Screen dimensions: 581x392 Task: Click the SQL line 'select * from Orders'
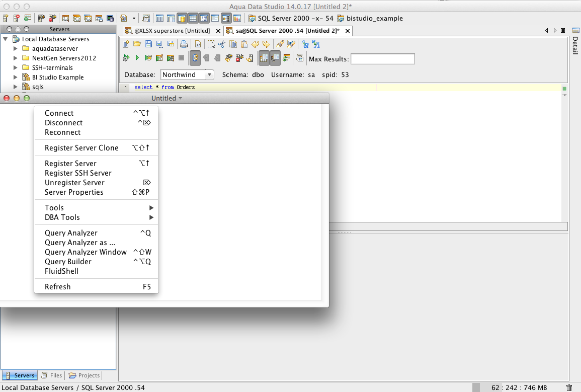click(164, 88)
